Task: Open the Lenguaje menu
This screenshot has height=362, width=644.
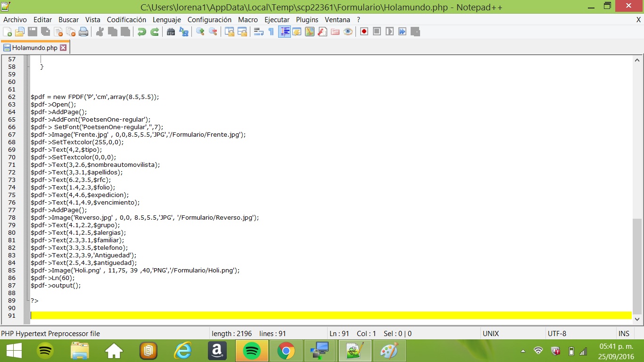Action: click(166, 20)
